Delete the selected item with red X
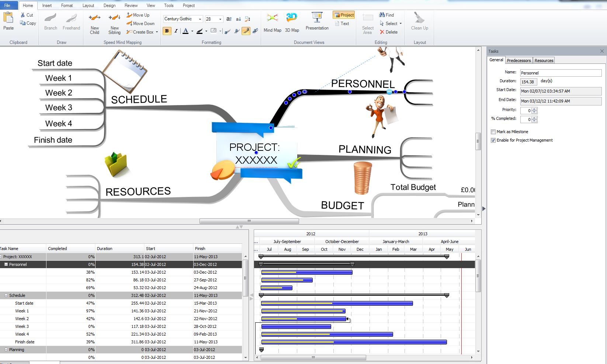The height and width of the screenshot is (364, 607). click(389, 32)
